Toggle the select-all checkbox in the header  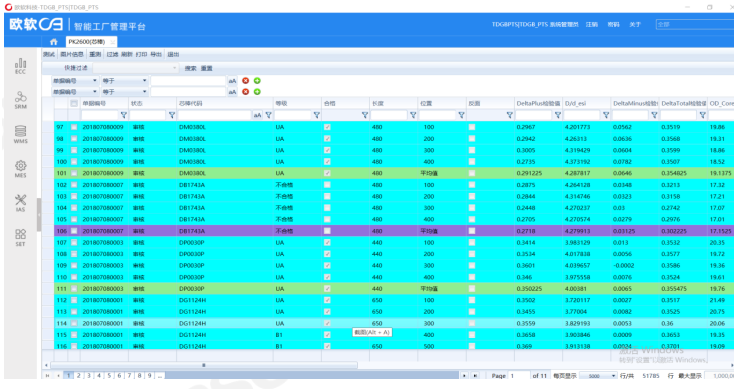74,103
